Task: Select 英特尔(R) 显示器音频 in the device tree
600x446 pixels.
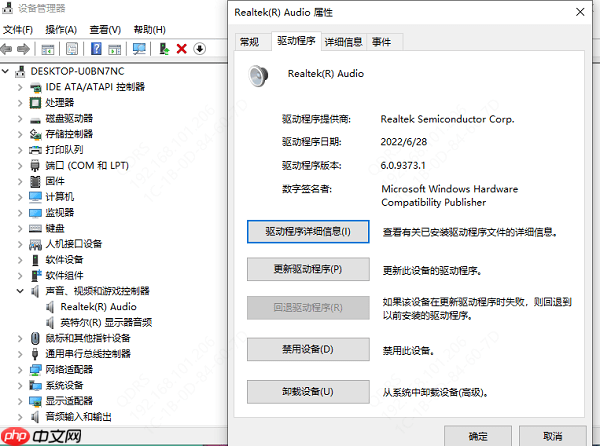Action: (x=106, y=323)
